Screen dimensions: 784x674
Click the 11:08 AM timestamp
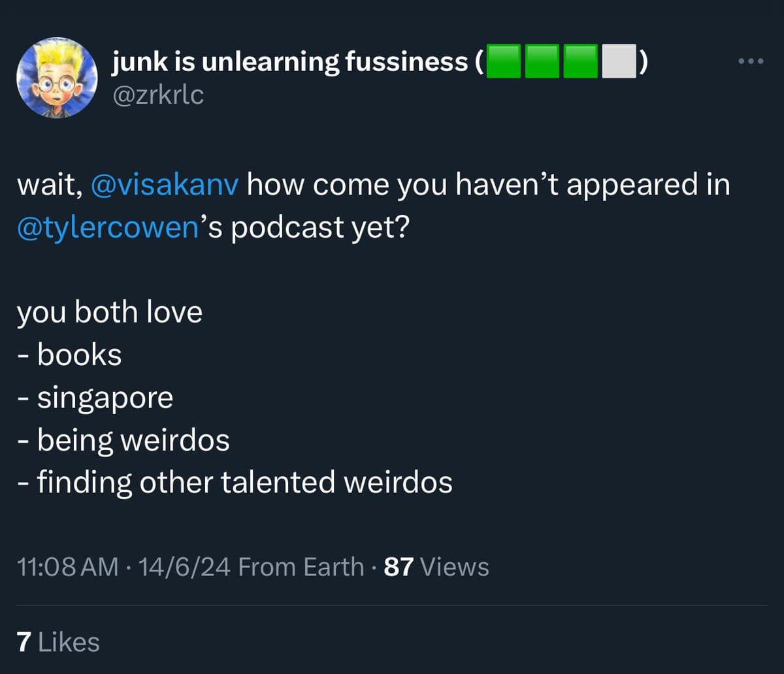[68, 567]
